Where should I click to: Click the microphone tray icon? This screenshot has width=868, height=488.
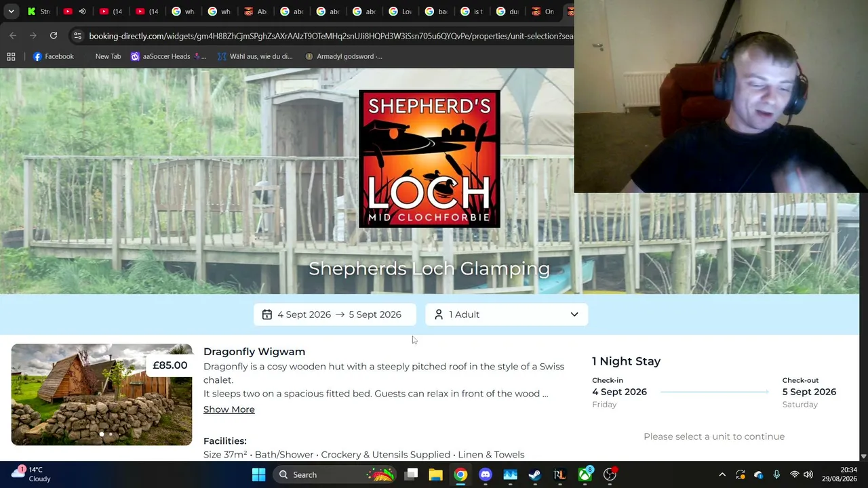pos(776,474)
